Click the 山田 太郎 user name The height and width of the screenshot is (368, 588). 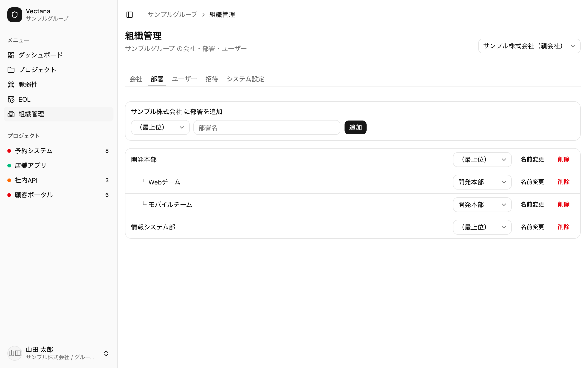pyautogui.click(x=39, y=350)
